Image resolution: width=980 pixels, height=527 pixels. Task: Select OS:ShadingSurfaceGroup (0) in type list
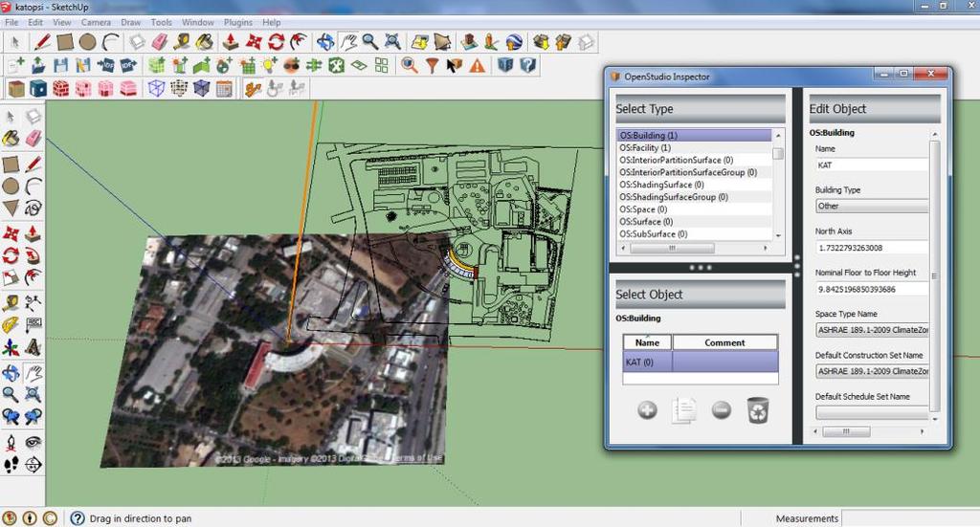click(x=695, y=197)
